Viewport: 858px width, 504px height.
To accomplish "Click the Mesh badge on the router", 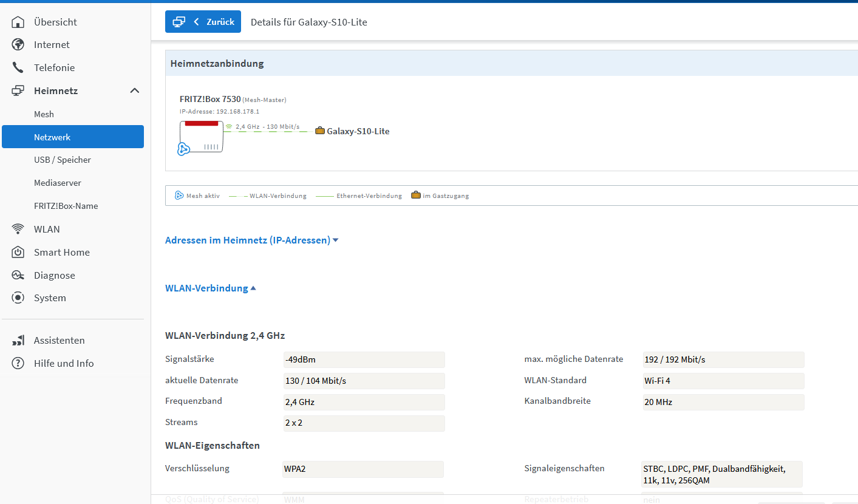I will click(x=184, y=149).
